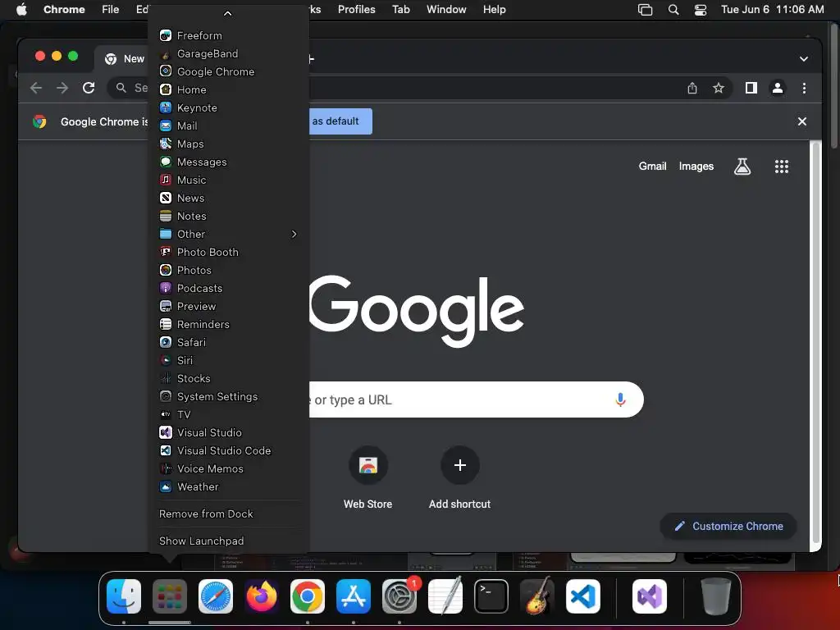This screenshot has width=840, height=630.
Task: Toggle the Chrome side panel icon
Action: (x=751, y=88)
